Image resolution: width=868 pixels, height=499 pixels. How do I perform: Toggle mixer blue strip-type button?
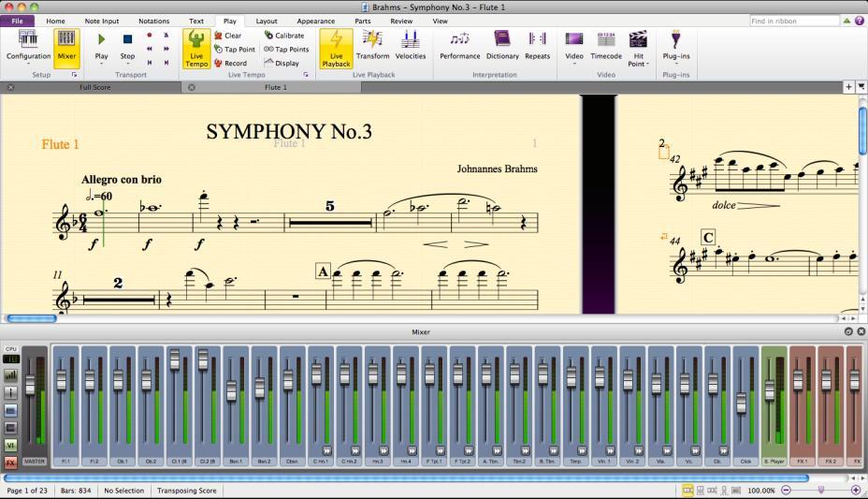(10, 410)
